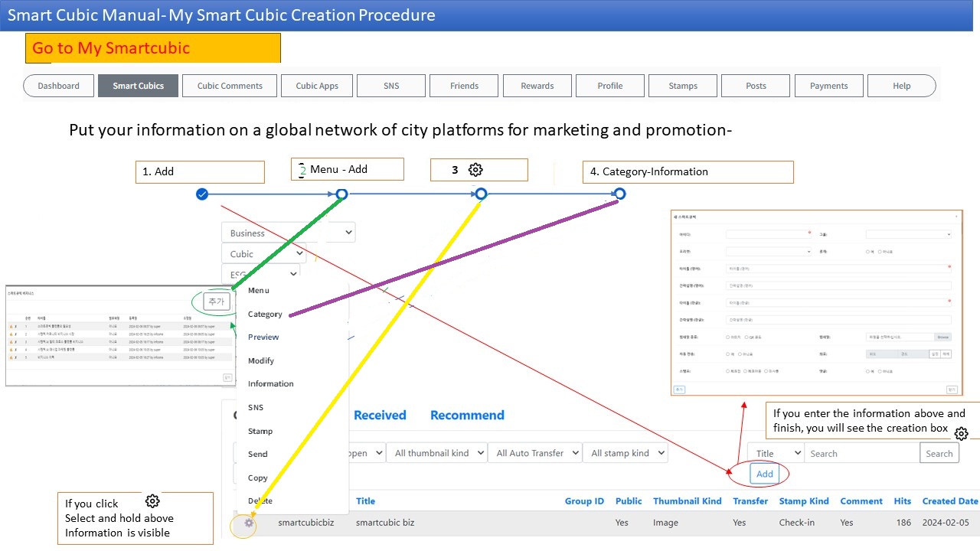Open the Rewards tab
The height and width of the screenshot is (551, 980).
pos(537,86)
